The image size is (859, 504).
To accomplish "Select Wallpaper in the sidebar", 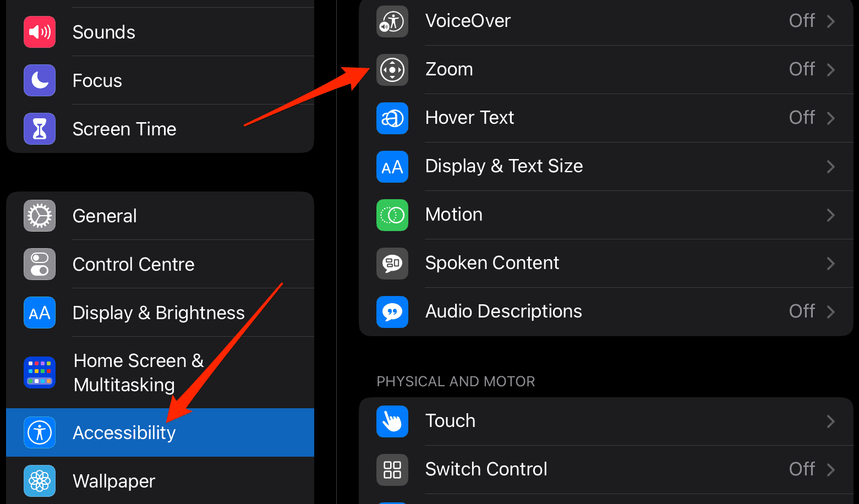I will tap(160, 480).
